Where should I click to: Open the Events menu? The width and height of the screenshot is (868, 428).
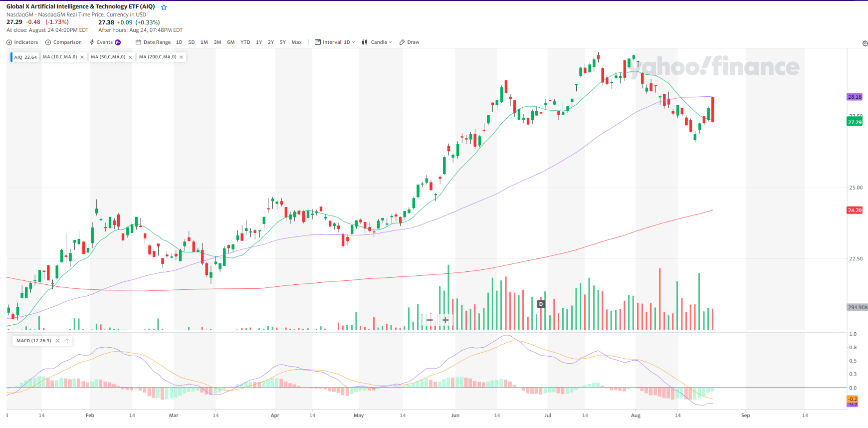101,42
